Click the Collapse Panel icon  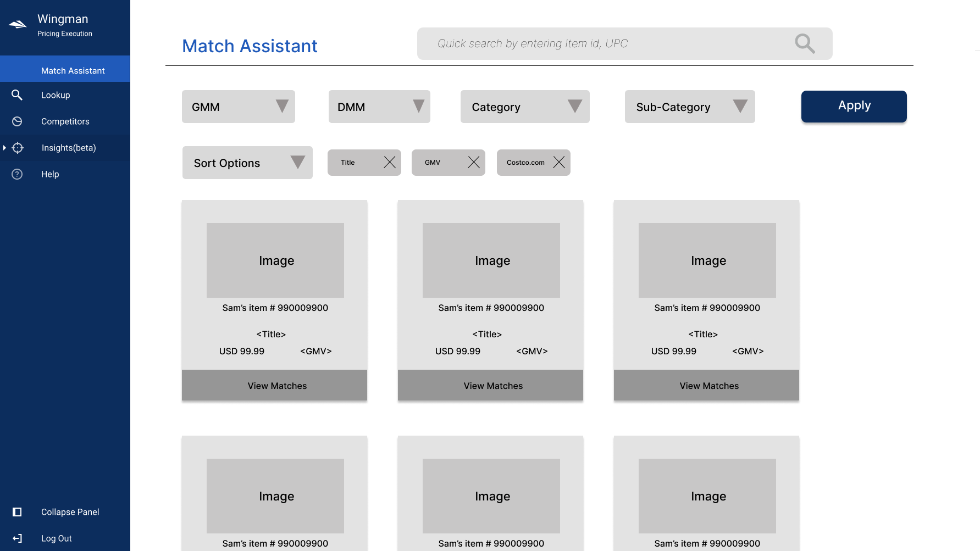point(17,511)
